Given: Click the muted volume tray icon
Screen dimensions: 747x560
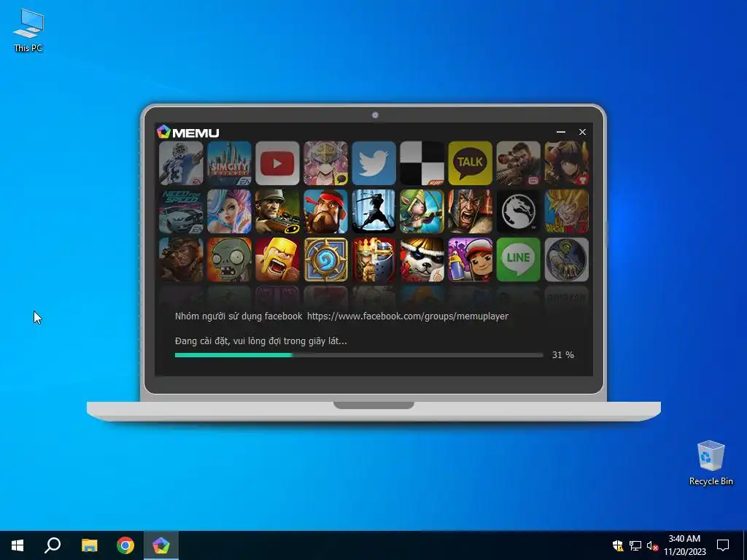Looking at the screenshot, I should click(x=652, y=545).
